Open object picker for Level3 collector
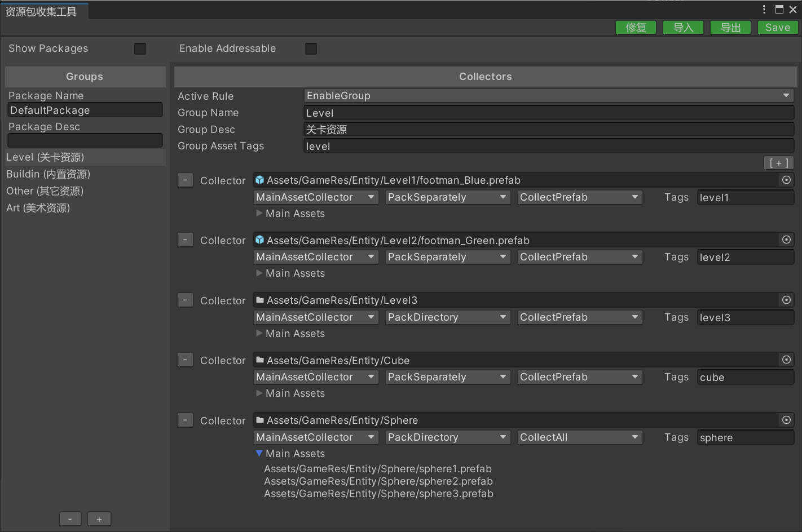802x532 pixels. (x=786, y=300)
